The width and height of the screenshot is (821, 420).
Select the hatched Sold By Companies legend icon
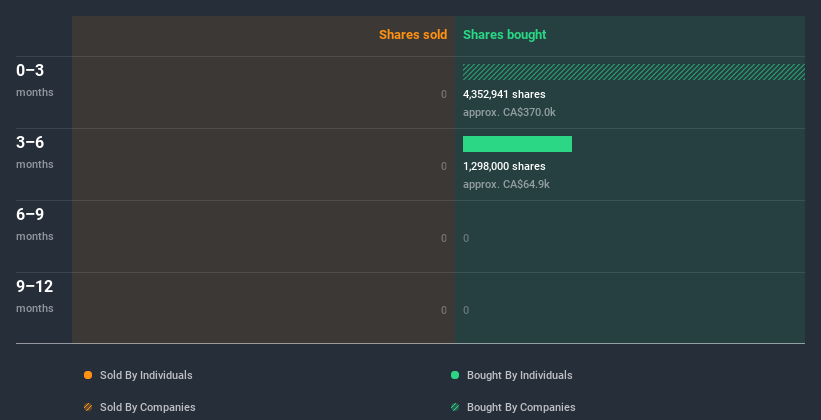pos(88,407)
